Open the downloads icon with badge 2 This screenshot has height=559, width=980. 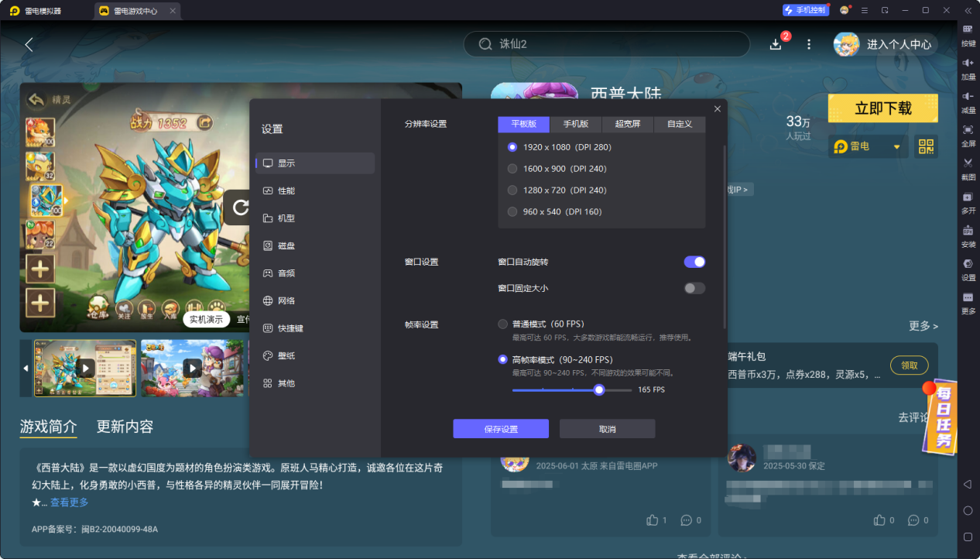(776, 44)
